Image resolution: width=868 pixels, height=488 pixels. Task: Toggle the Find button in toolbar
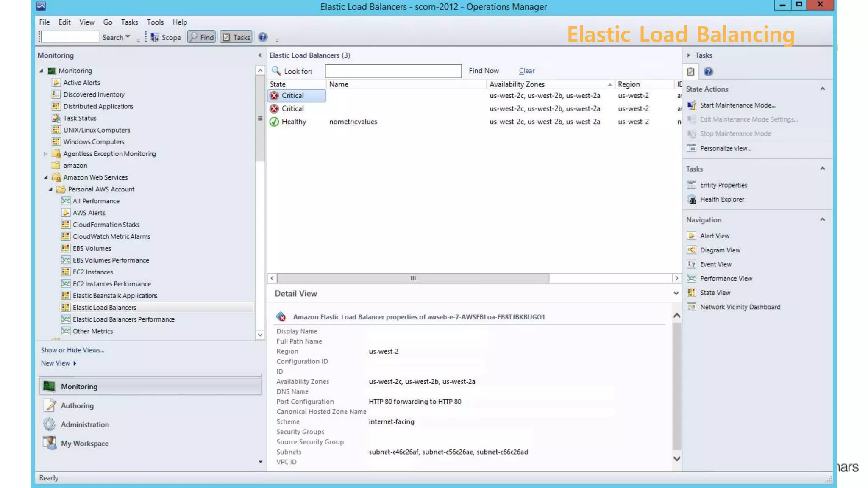[x=201, y=37]
